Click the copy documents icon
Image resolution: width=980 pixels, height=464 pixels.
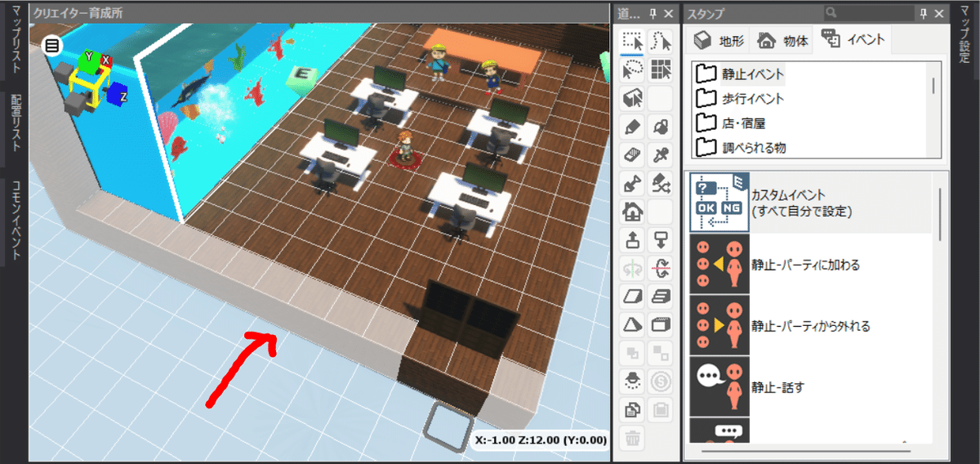pos(632,410)
